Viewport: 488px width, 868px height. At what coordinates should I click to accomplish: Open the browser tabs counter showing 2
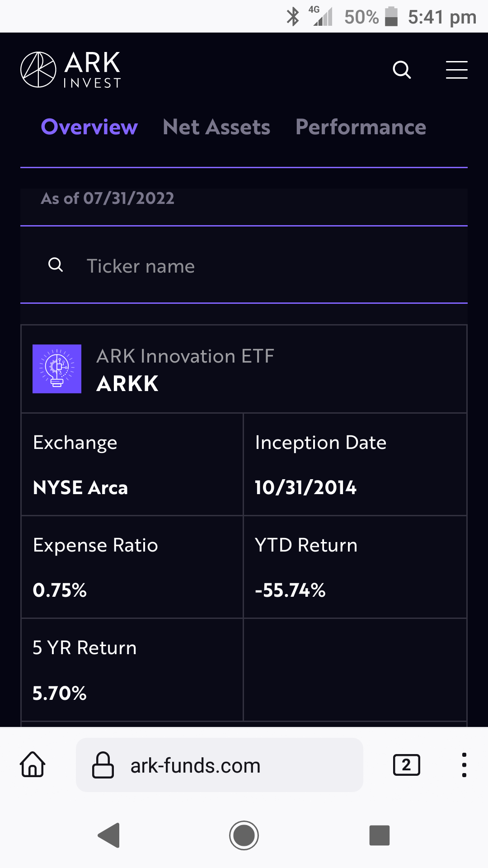click(x=407, y=765)
